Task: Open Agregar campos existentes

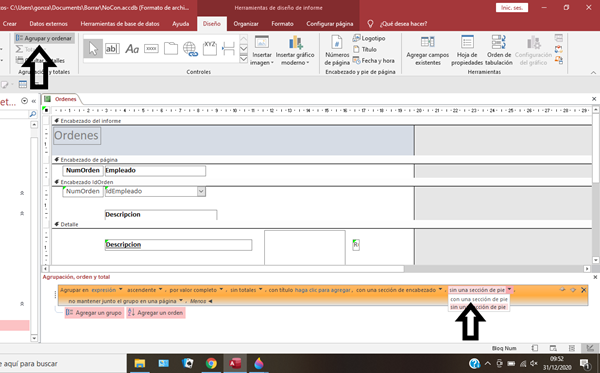Action: (x=427, y=51)
